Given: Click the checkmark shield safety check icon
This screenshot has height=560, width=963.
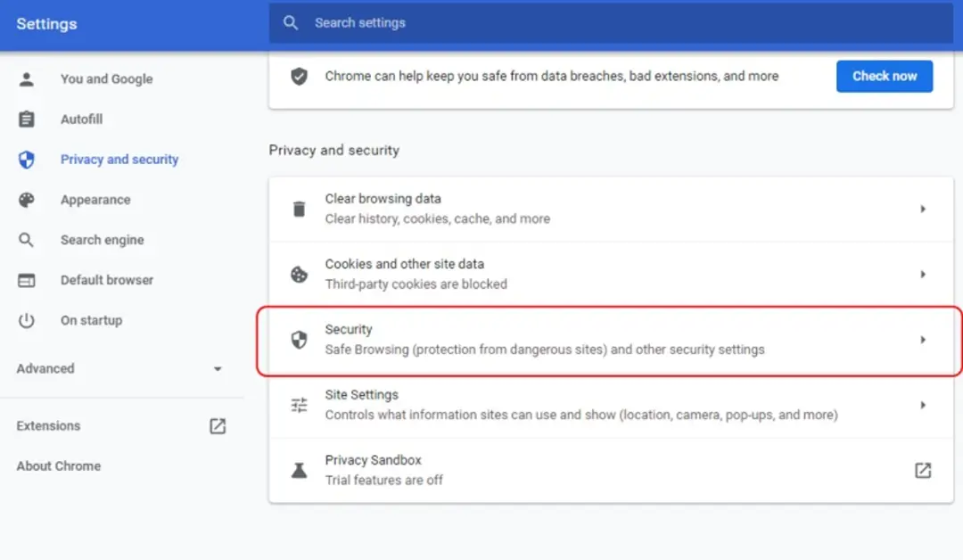Looking at the screenshot, I should click(299, 76).
